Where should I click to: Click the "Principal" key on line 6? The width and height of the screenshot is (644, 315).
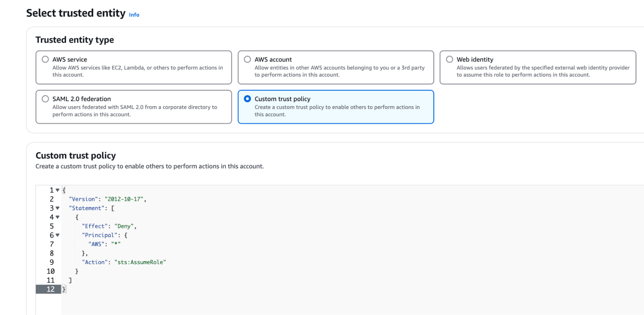(99, 235)
